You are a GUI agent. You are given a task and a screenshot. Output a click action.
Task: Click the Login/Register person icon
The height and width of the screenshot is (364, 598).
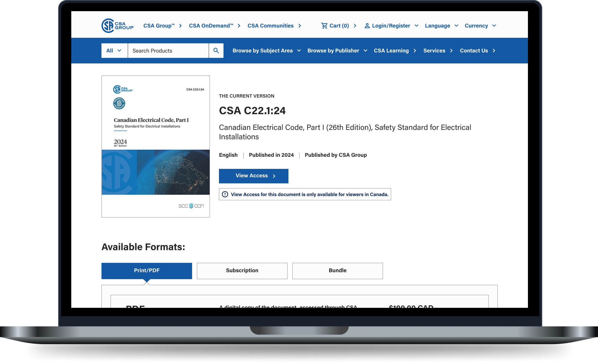point(367,26)
